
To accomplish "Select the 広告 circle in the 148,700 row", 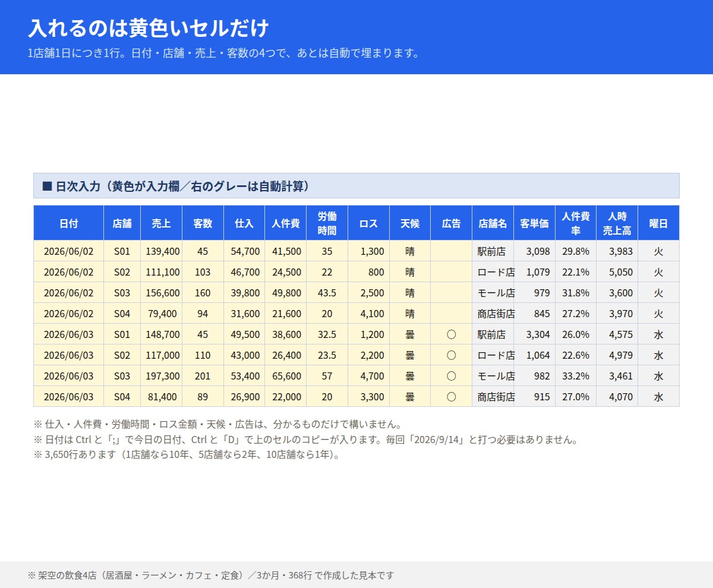I will coord(451,334).
